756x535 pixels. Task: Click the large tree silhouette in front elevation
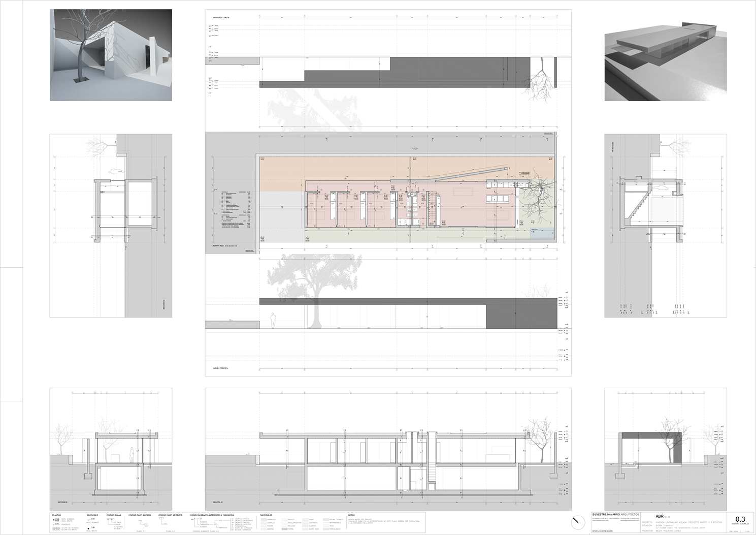(316, 285)
